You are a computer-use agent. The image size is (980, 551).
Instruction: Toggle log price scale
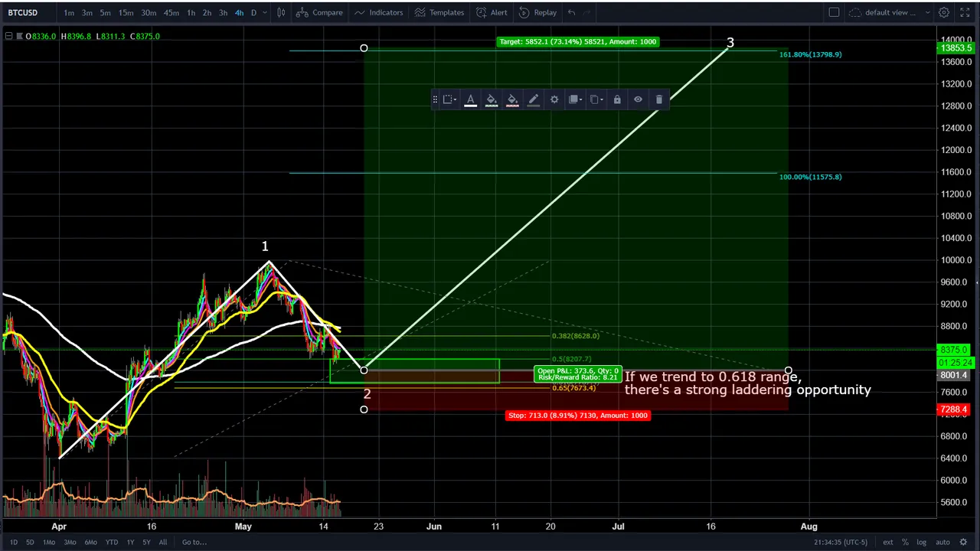click(922, 542)
